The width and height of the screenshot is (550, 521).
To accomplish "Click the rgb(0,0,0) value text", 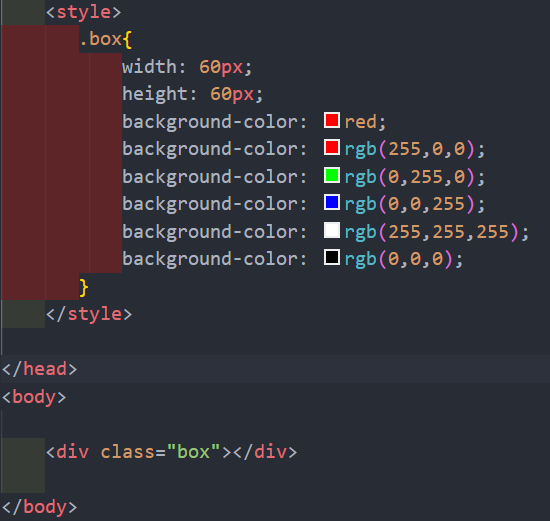I will coord(398,259).
